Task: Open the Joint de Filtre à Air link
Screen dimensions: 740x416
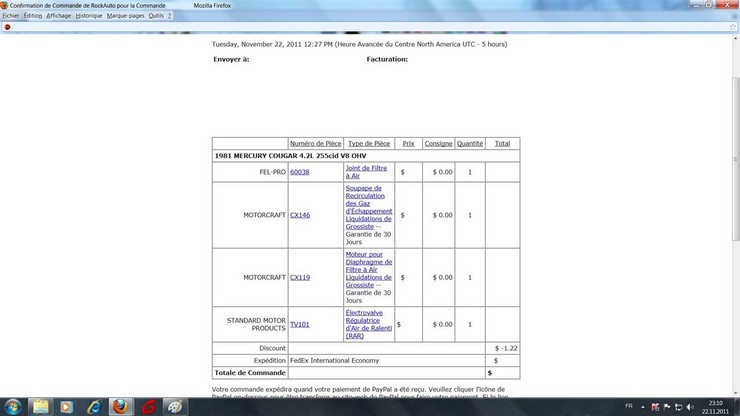Action: 366,172
